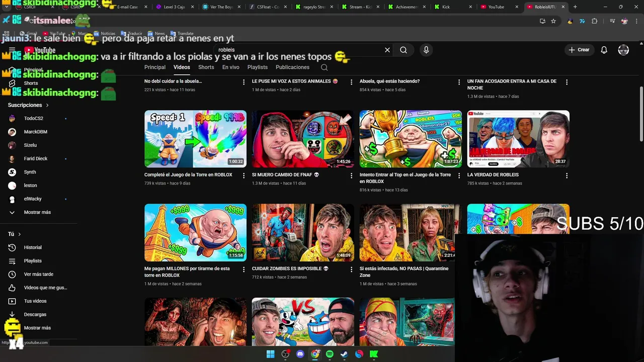Click the YouTube logo home link

(x=40, y=50)
